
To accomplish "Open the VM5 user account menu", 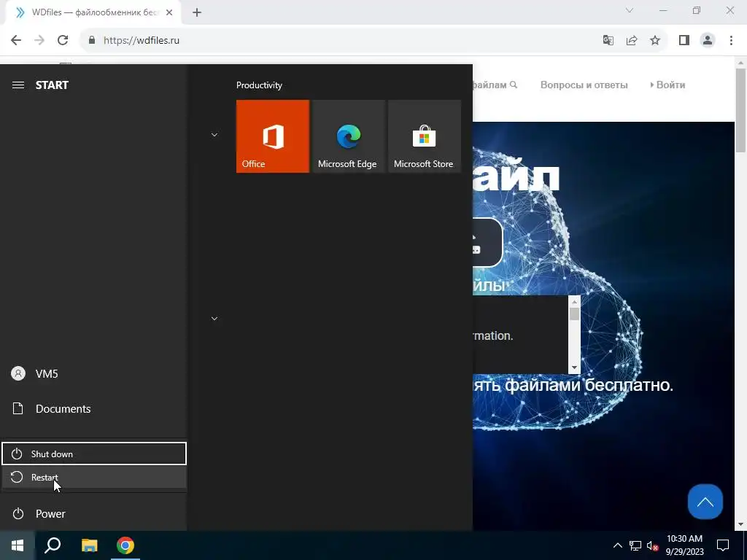I will [94, 374].
